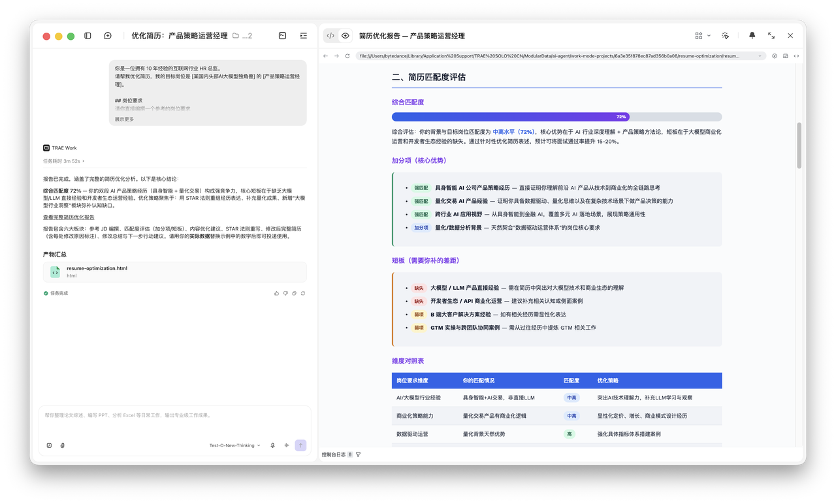Click the circular icon right of the address bar
Screen dimensions: 836x504
coord(775,56)
